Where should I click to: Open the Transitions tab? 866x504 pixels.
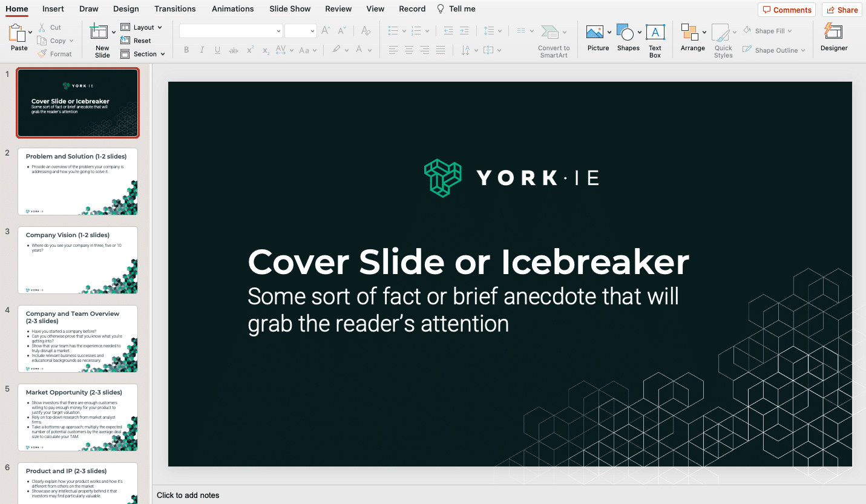click(175, 8)
